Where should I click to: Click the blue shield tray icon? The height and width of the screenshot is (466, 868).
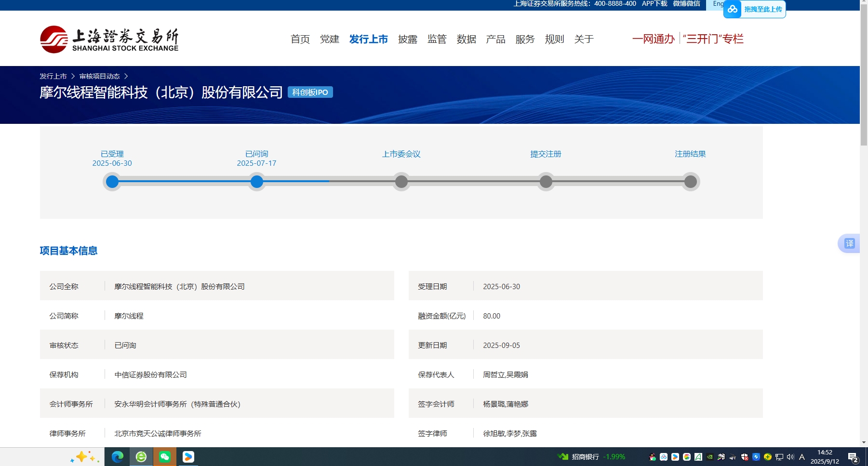coord(756,457)
